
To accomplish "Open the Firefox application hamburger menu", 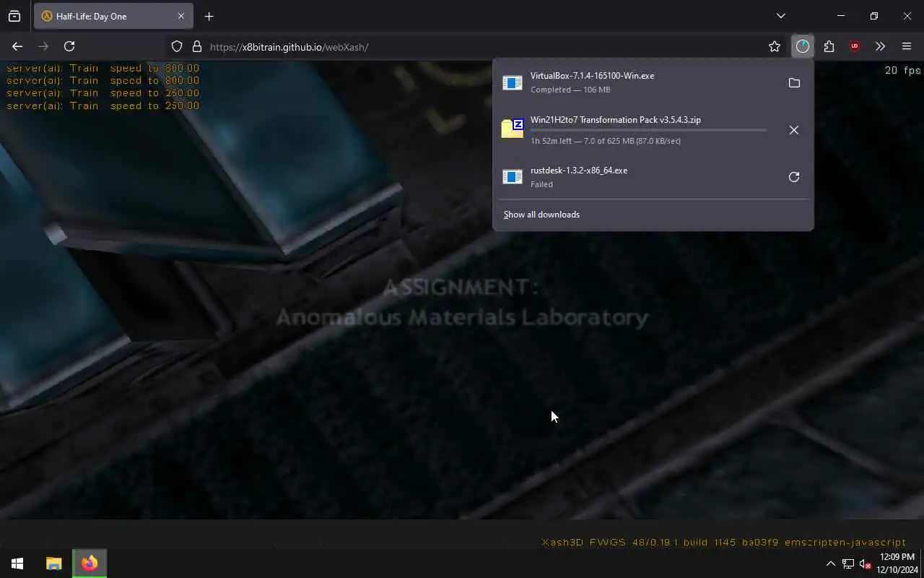I will [907, 46].
